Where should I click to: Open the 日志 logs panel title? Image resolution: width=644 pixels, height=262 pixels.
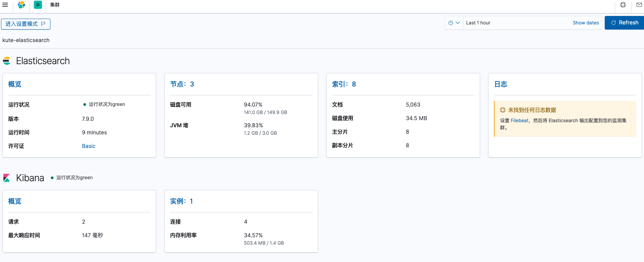[x=501, y=84]
